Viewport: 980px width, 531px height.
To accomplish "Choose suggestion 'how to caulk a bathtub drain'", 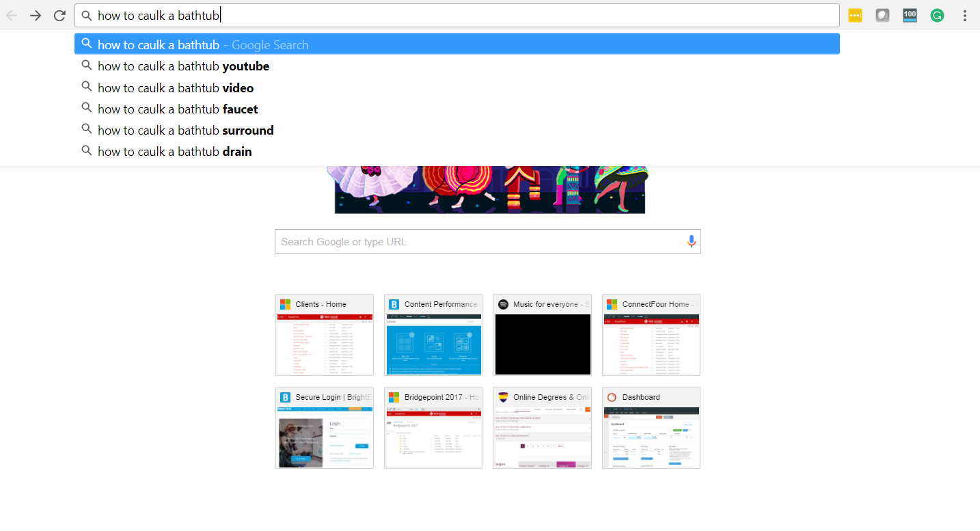I will [x=457, y=151].
